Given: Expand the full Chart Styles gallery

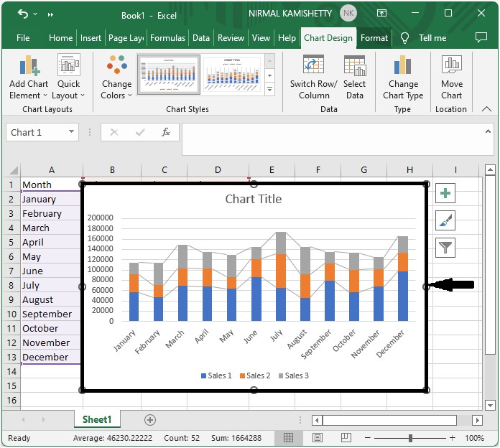Looking at the screenshot, I should (x=270, y=90).
